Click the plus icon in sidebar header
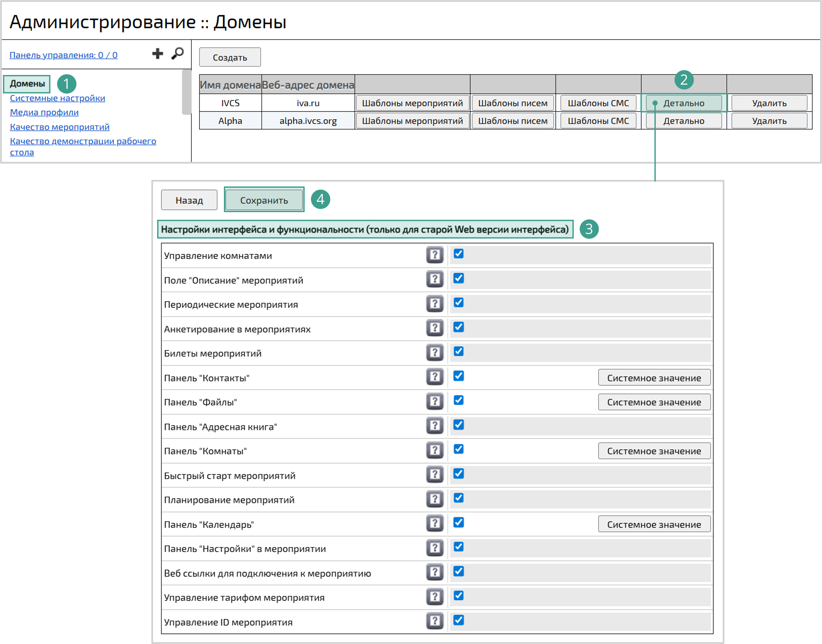Viewport: 822px width, 644px height. (158, 54)
